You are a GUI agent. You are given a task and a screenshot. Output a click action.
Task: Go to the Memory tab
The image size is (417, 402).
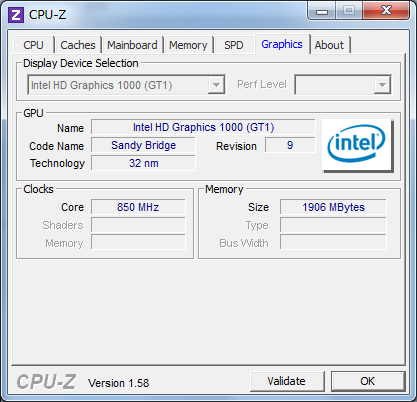pos(188,45)
